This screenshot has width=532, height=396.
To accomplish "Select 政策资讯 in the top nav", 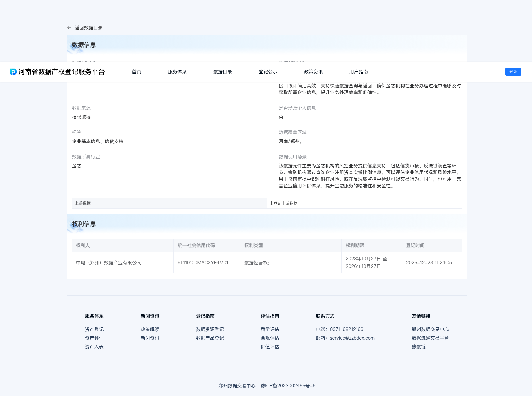I will (313, 72).
